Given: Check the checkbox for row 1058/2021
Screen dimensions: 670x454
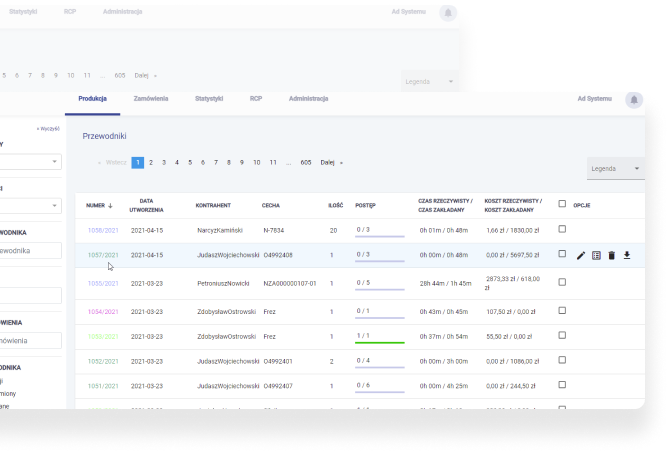Looking at the screenshot, I should 562,229.
